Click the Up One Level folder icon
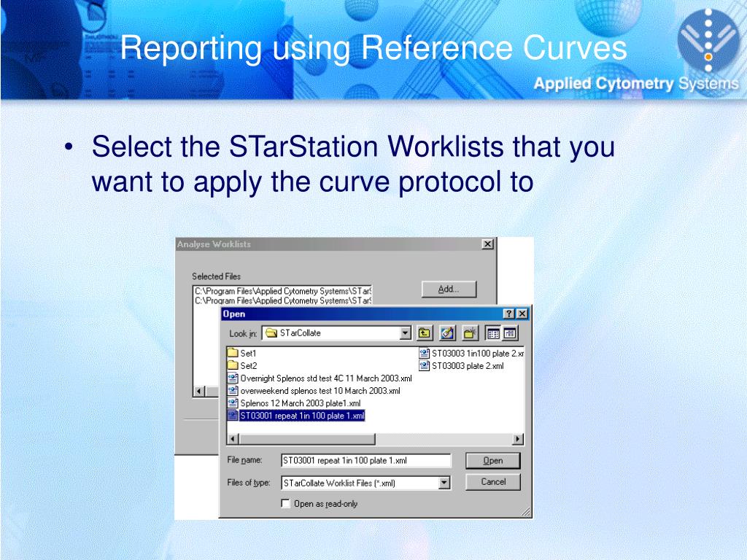The height and width of the screenshot is (560, 747). [x=424, y=333]
